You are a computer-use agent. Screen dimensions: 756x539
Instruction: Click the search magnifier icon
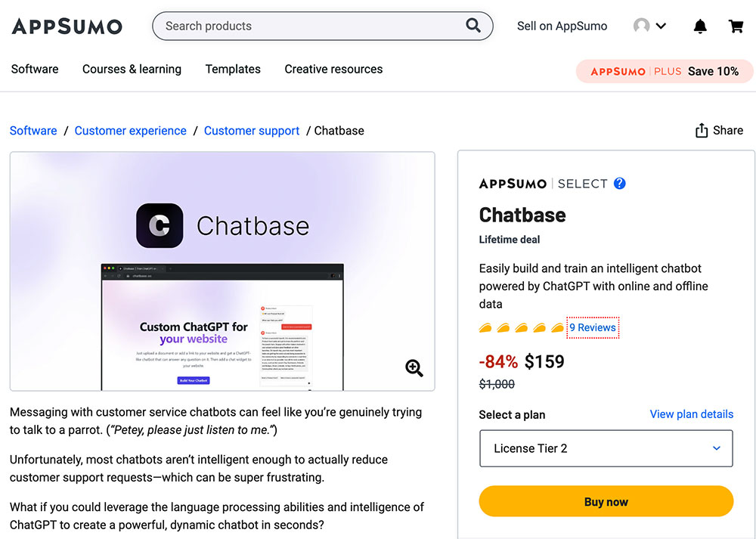pyautogui.click(x=473, y=25)
